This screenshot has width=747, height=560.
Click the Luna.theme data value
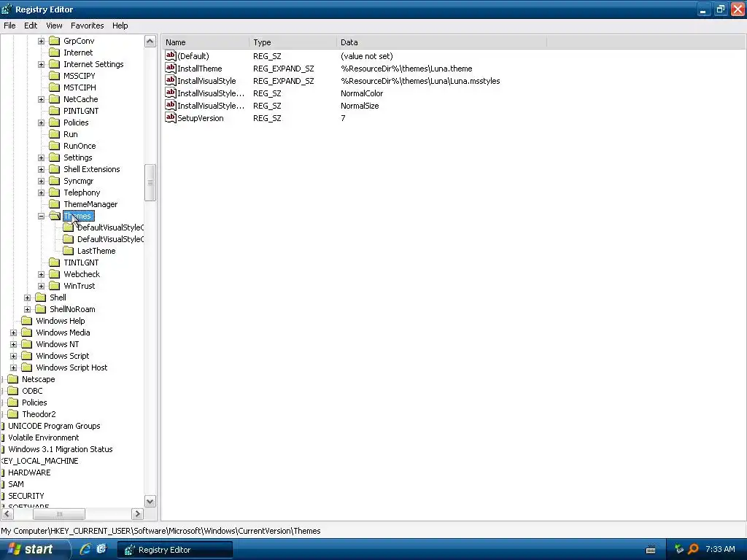point(406,69)
